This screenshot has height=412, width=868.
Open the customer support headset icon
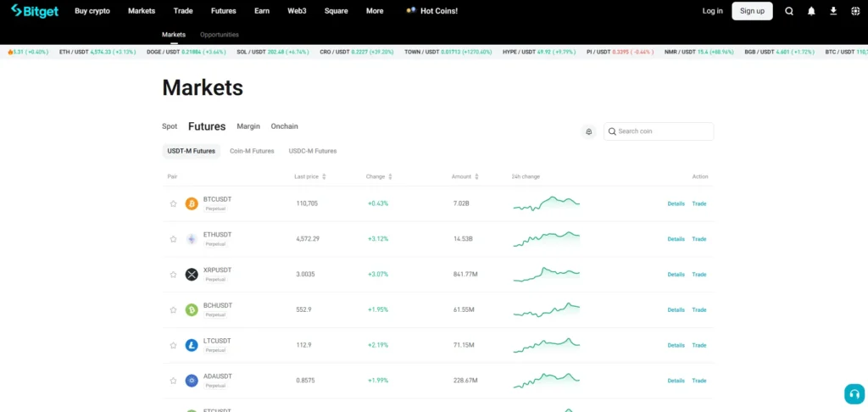pos(854,393)
